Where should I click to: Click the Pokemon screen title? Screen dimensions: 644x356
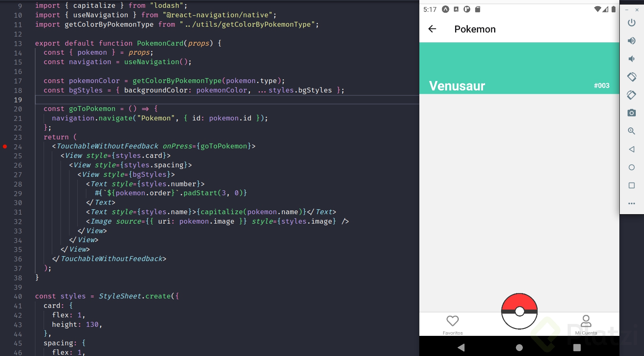point(475,29)
